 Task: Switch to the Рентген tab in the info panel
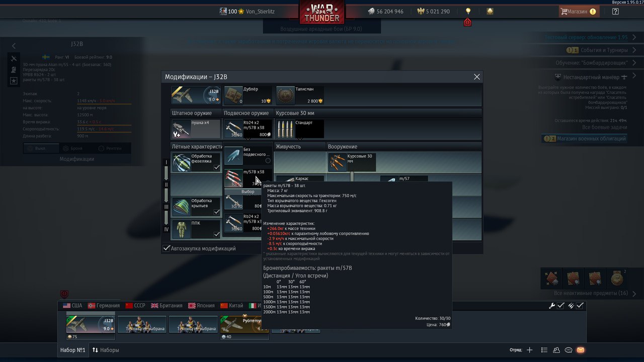[110, 148]
